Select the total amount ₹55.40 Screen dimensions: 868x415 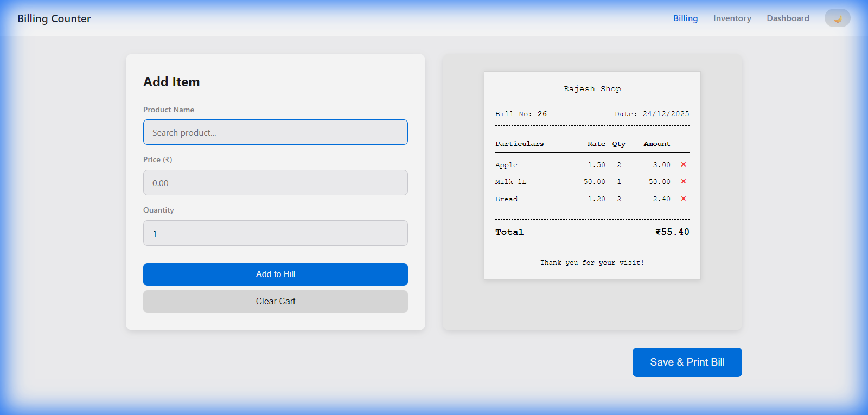pyautogui.click(x=672, y=232)
